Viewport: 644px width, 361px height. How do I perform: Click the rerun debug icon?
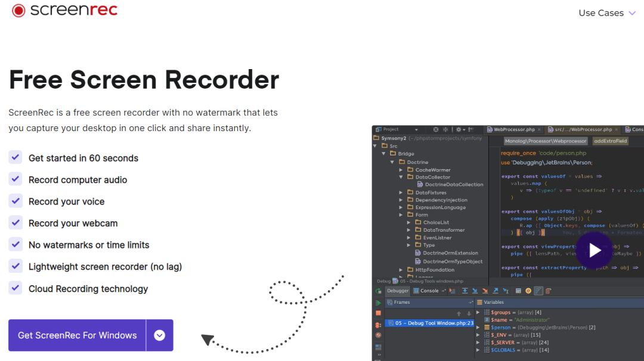pos(378,291)
